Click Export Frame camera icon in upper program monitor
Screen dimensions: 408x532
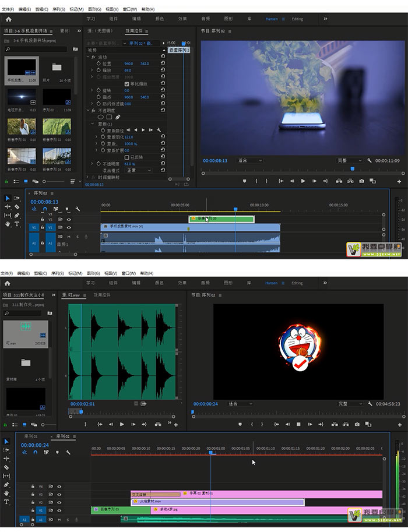click(x=361, y=181)
